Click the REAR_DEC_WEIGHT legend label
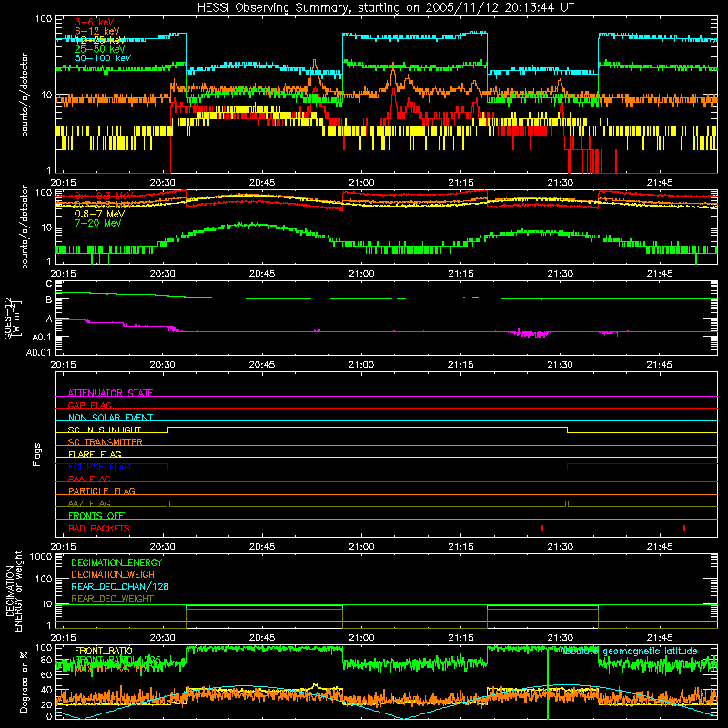Image resolution: width=728 pixels, height=728 pixels. pyautogui.click(x=112, y=599)
